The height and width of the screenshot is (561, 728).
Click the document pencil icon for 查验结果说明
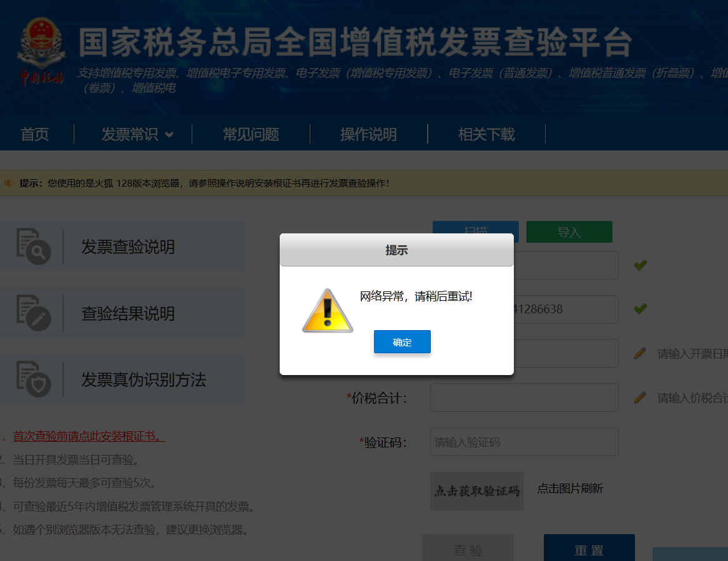(34, 313)
